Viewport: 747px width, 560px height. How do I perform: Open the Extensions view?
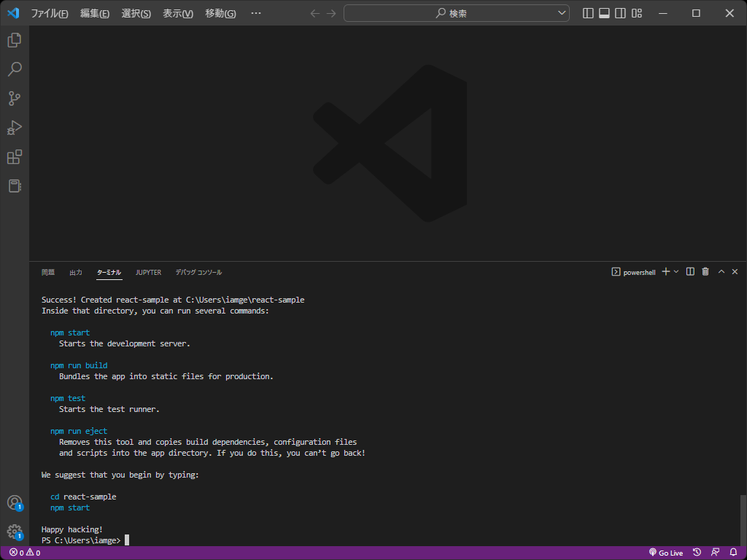[x=15, y=157]
